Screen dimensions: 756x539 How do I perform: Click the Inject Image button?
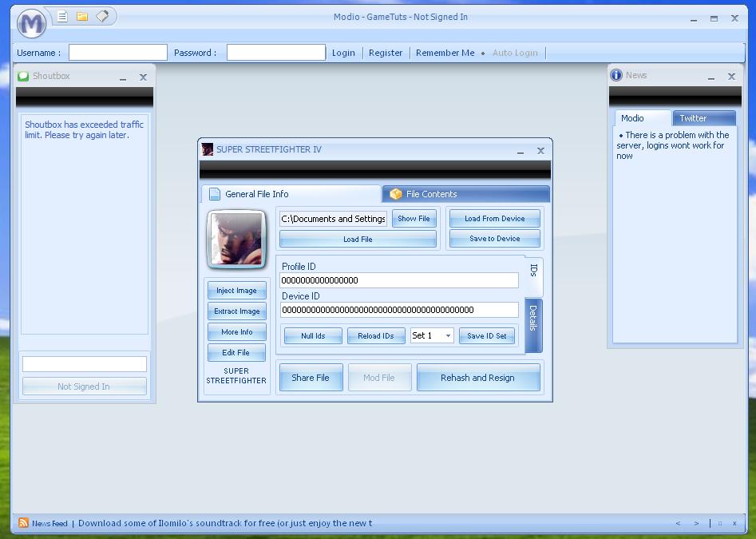(236, 290)
